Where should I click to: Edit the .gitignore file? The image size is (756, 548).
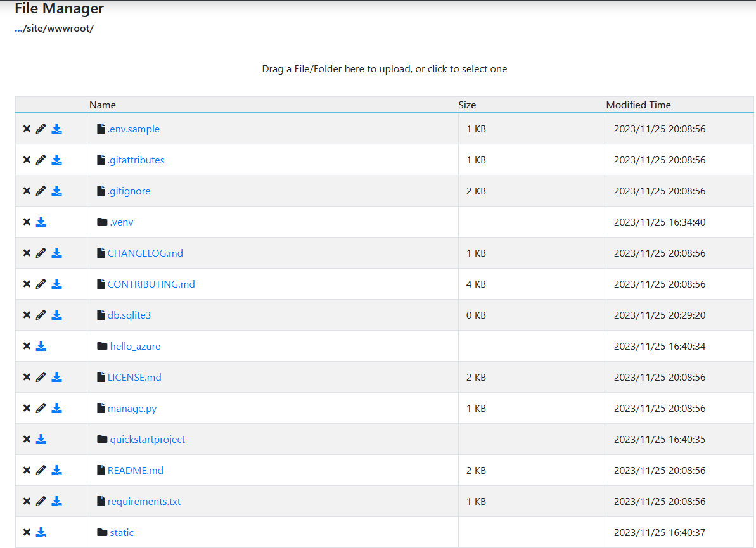41,191
